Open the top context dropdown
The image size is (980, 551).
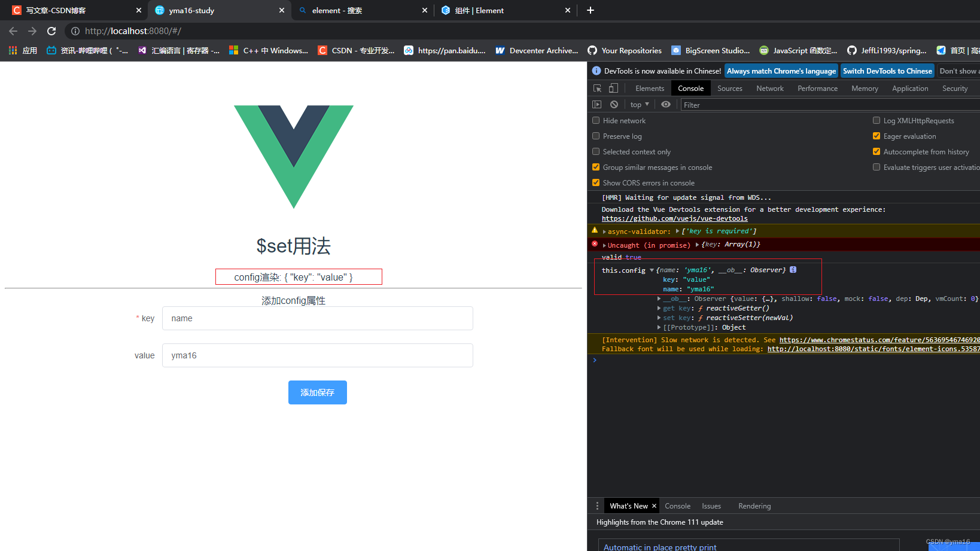[640, 105]
